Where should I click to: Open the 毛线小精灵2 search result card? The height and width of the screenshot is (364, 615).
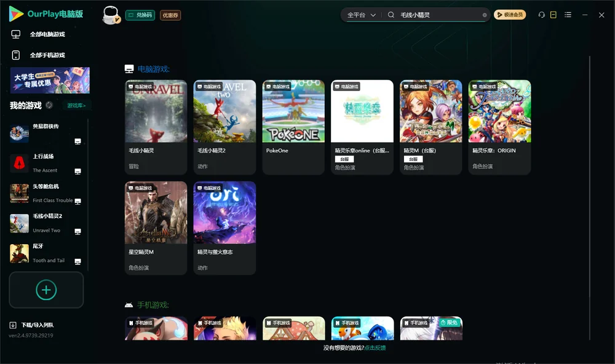click(224, 127)
